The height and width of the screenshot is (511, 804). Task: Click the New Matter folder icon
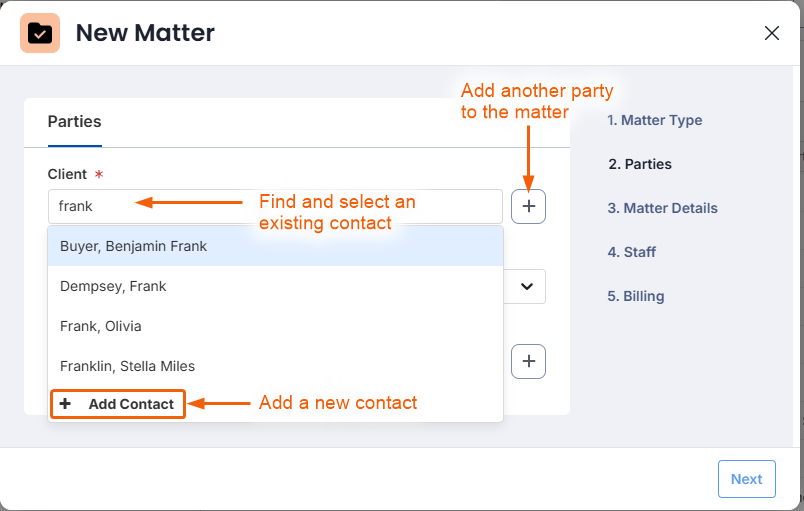[40, 33]
